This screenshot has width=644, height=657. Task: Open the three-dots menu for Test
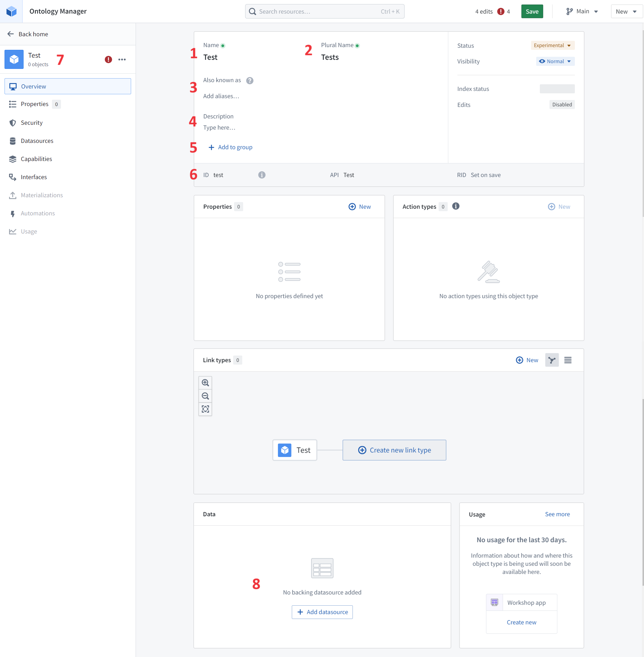[122, 60]
